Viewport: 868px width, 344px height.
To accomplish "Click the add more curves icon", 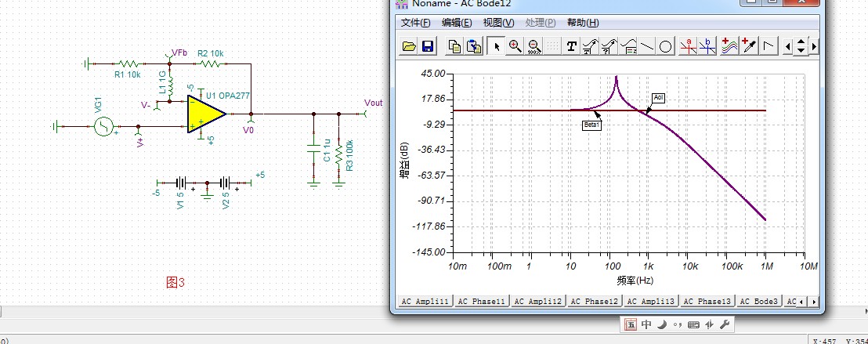I will [730, 46].
